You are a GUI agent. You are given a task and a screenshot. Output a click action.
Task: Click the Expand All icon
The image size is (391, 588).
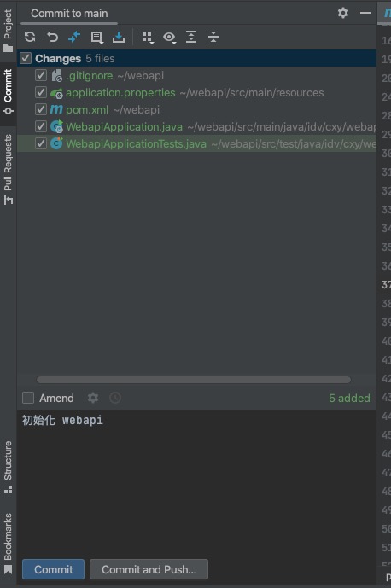191,38
